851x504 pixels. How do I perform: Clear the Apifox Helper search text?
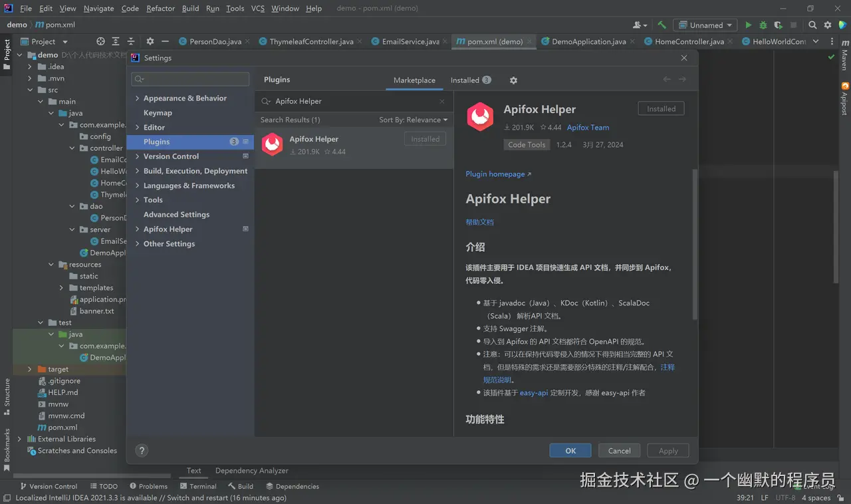(x=442, y=101)
